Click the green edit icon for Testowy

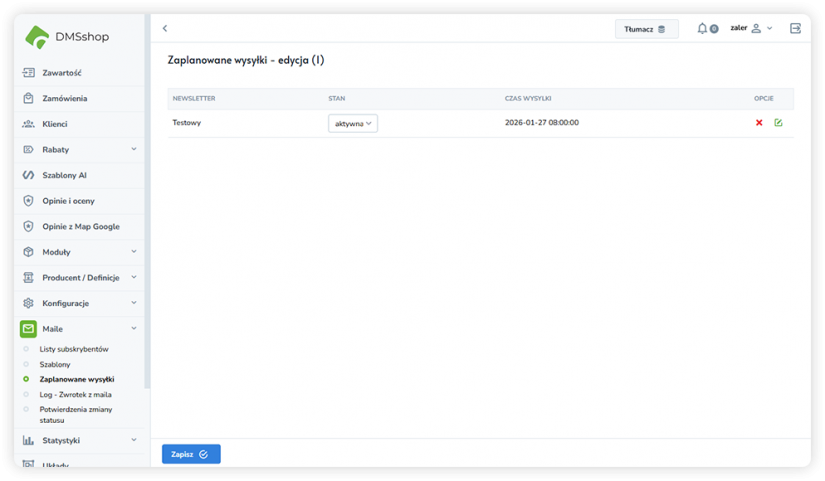(778, 123)
